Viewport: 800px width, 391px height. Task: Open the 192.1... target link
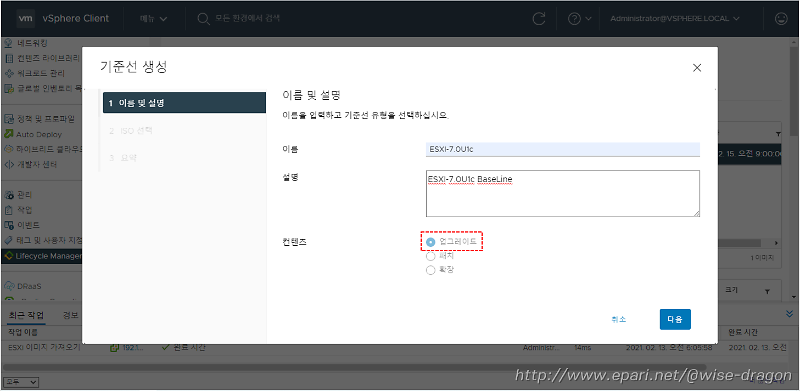pos(132,348)
